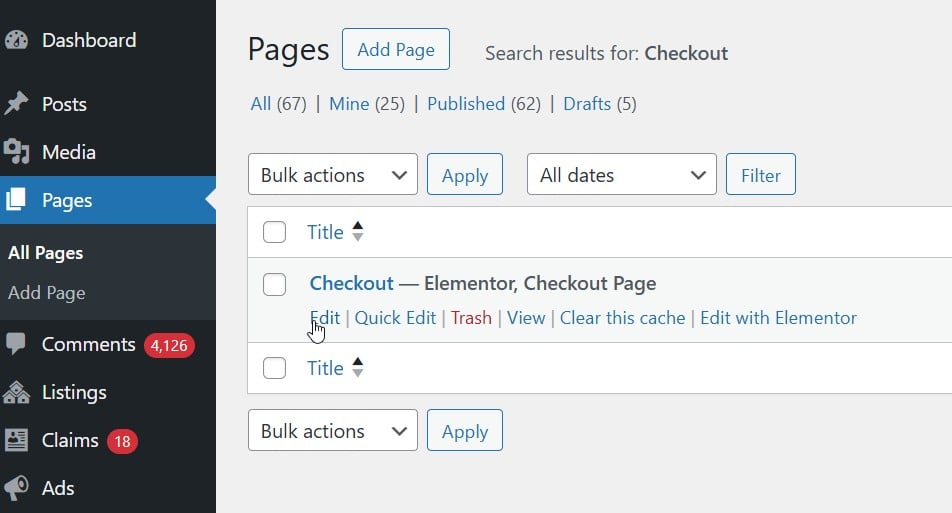Click the Comments speech bubble icon
This screenshot has height=513, width=952.
pyautogui.click(x=17, y=344)
